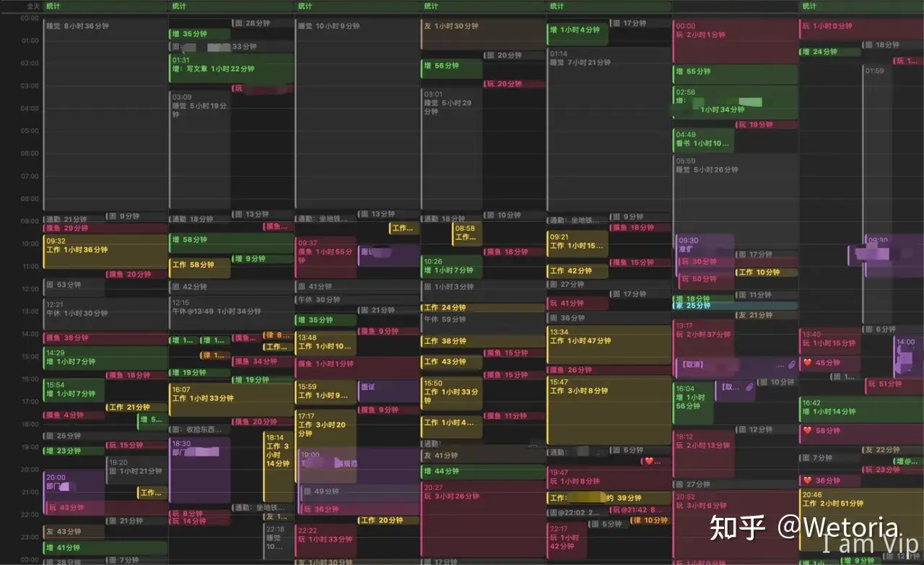The image size is (924, 565).
Task: Click the 摸鱼 38分钟 entry
Action: 105,338
